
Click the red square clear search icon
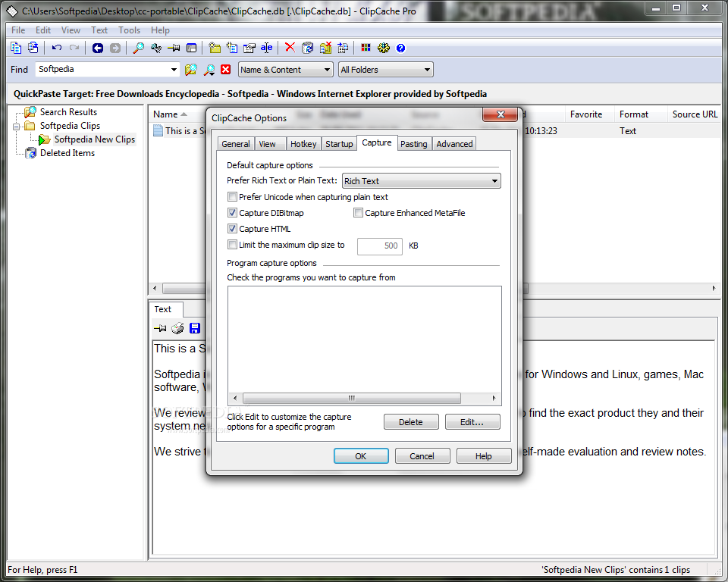tap(226, 70)
